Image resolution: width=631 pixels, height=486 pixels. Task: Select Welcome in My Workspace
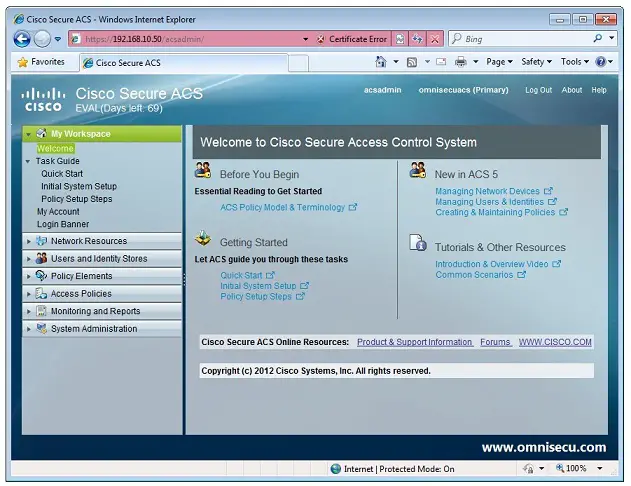coord(55,148)
